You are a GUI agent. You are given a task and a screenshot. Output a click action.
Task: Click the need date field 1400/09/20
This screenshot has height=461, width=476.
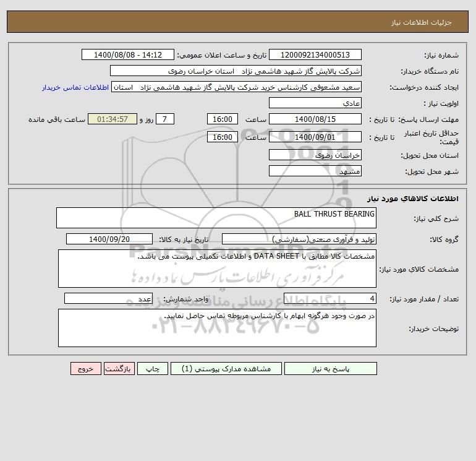(x=109, y=239)
